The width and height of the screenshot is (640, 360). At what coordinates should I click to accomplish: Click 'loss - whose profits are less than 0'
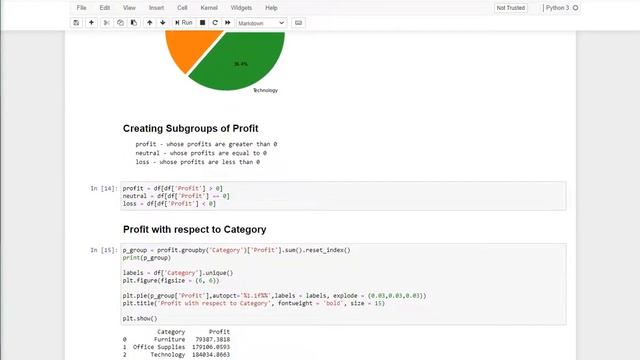[x=198, y=162]
